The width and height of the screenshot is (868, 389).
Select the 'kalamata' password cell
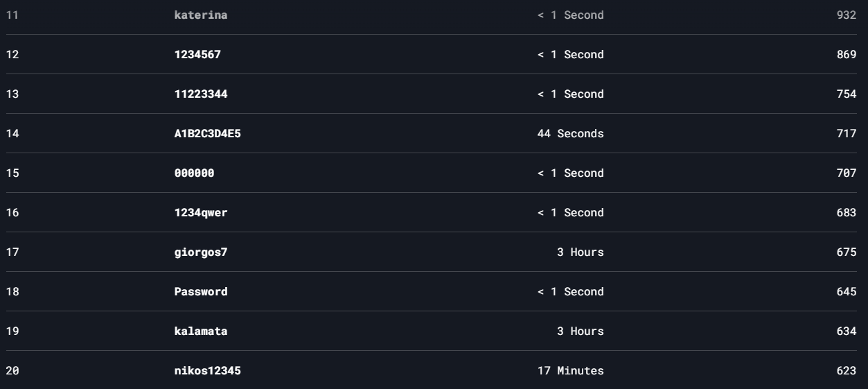[x=200, y=331]
